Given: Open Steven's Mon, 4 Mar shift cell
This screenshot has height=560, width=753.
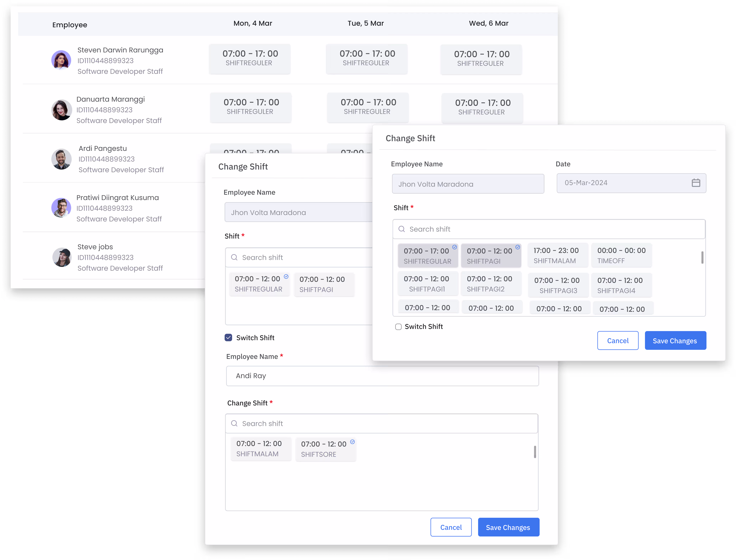Looking at the screenshot, I should 250,59.
